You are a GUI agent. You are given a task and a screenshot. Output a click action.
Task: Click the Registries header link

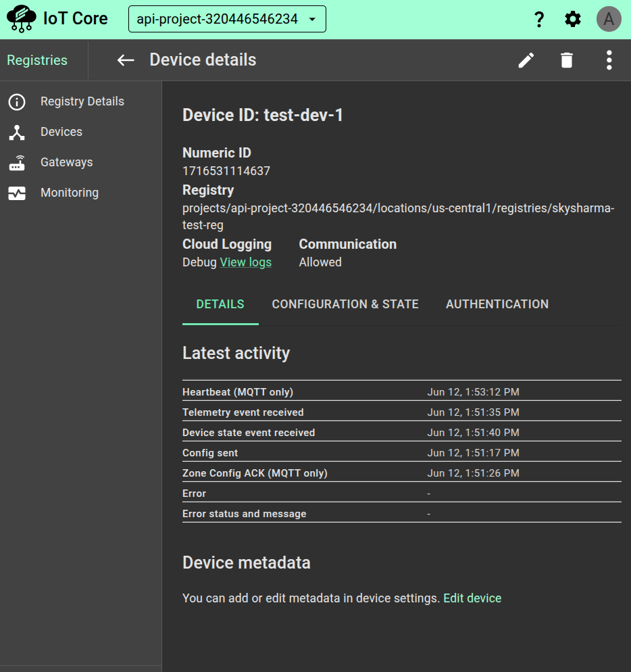[37, 60]
